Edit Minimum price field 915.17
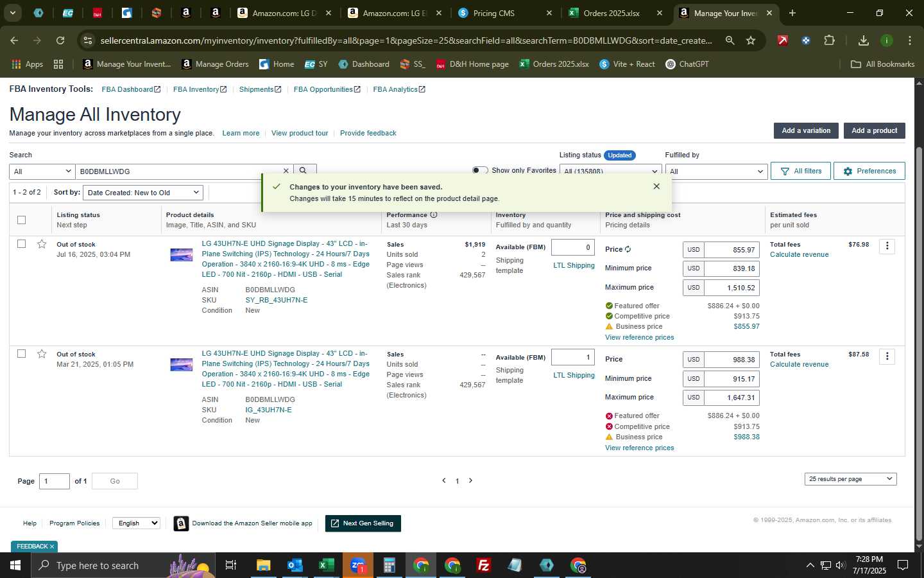This screenshot has width=924, height=578. (x=732, y=379)
